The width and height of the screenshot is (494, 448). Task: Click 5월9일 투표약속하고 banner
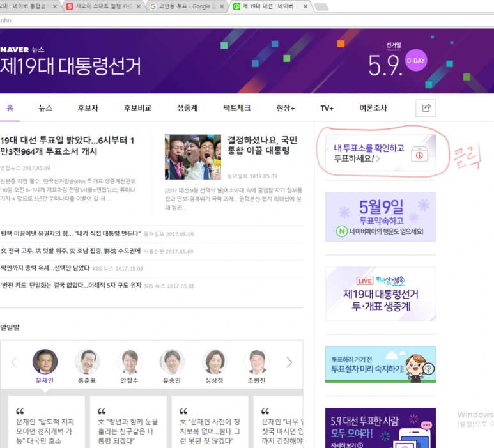point(381,217)
